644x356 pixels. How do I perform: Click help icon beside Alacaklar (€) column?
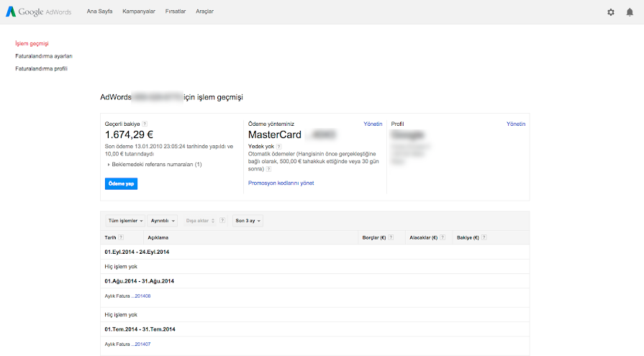pos(443,237)
